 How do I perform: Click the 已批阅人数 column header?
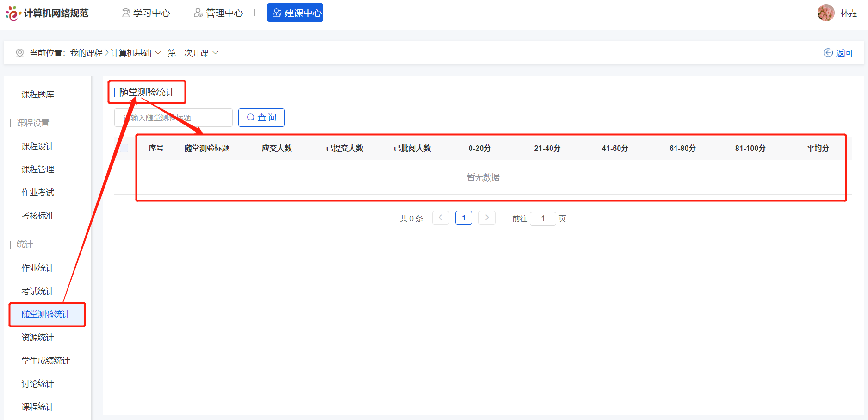(412, 148)
